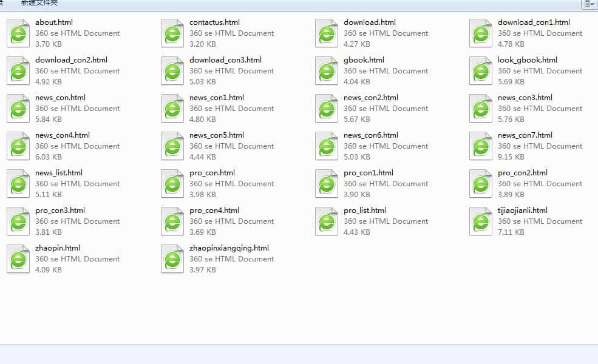Screen dimensions: 598x364
Task: Select the gbook.html document icon
Action: 327,71
